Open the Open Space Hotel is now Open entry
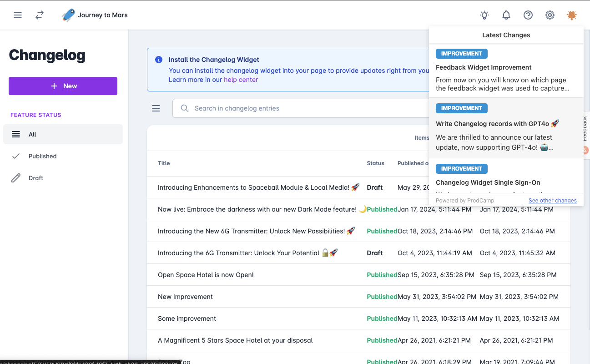 click(206, 275)
